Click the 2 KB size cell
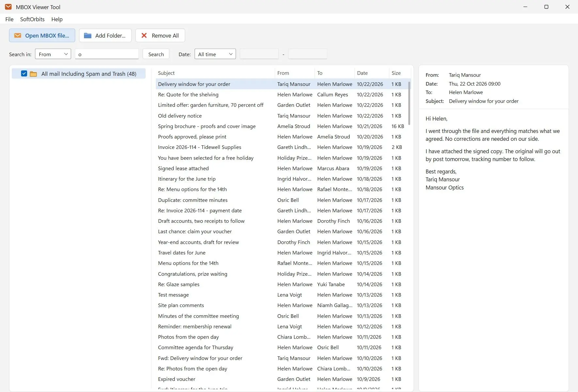 (397, 147)
